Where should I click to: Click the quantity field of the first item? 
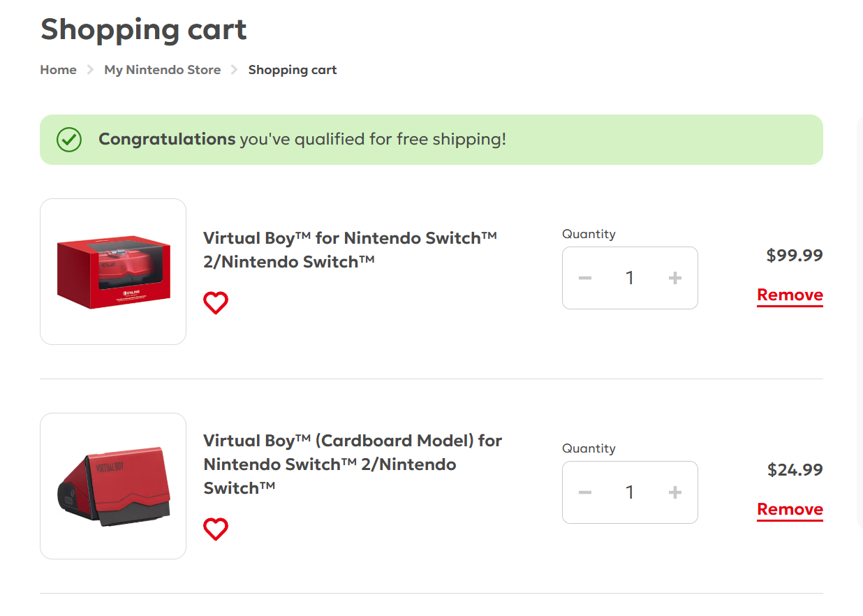630,278
